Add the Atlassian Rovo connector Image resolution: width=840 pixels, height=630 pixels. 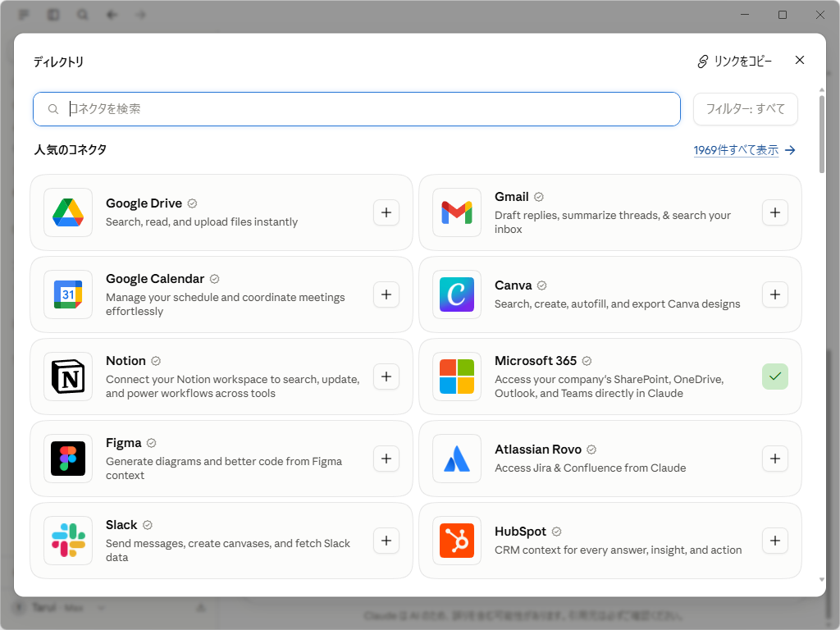coord(775,458)
